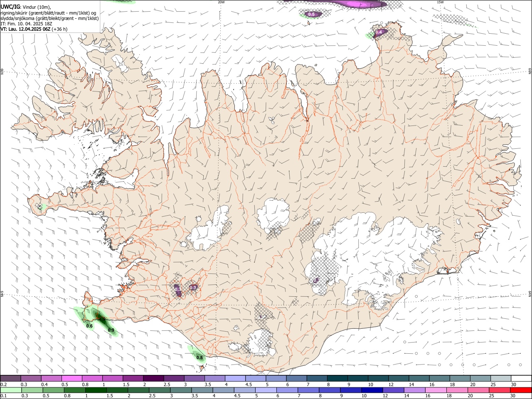Click the bold UWC/IG title text
The height and width of the screenshot is (399, 532).
click(10, 7)
